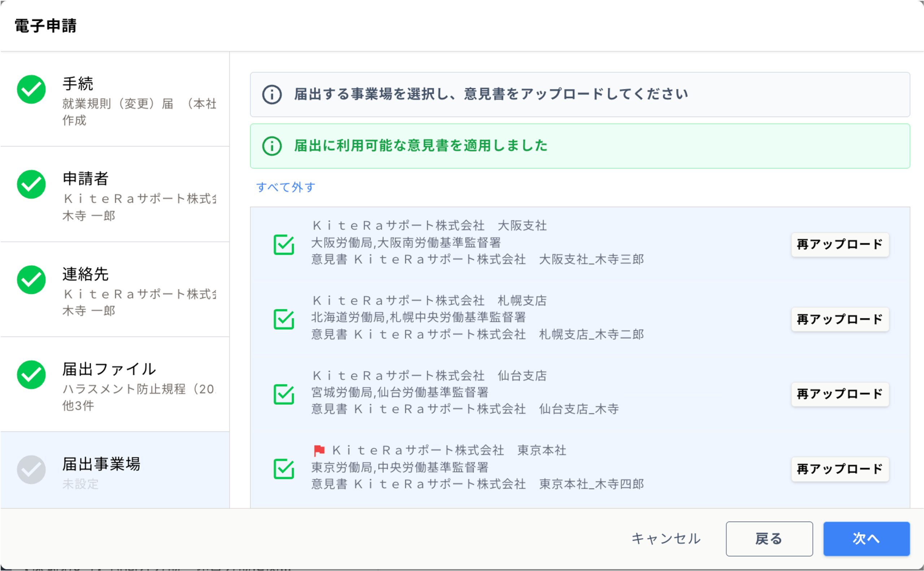The image size is (924, 571).
Task: Click the 意見書 line ending 仙台支店_木寺
Action: point(465,409)
